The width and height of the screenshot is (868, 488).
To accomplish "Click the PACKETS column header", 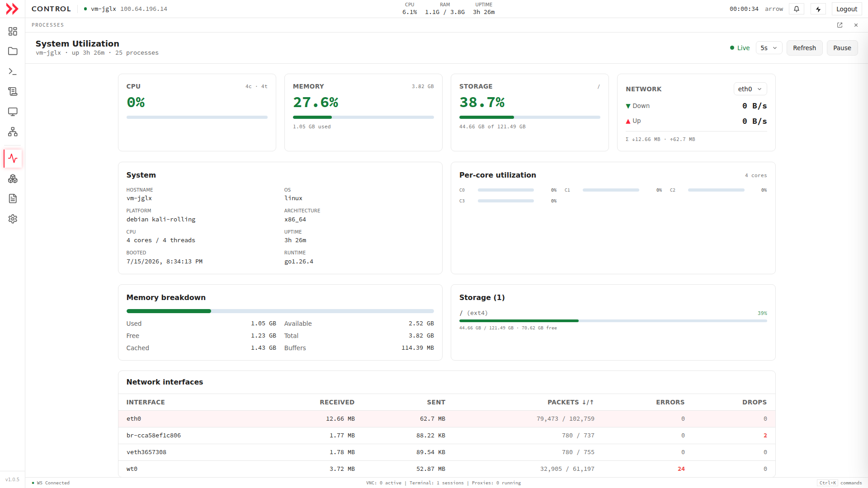I will (571, 402).
